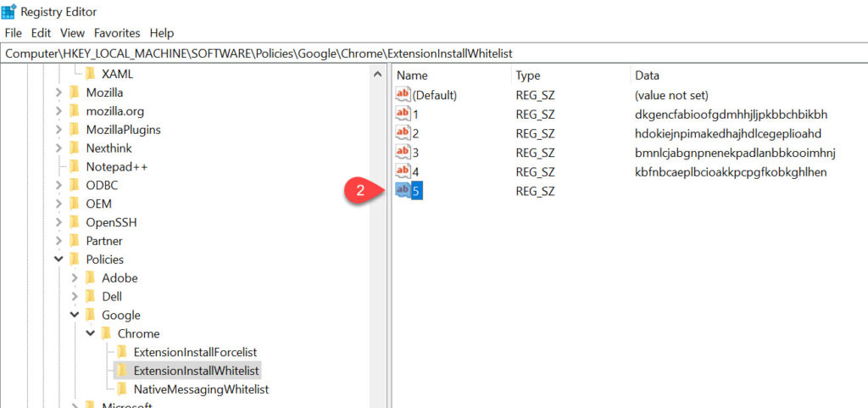Select data dkgencfabioofgdmhhjljpkbbchbikbh
Viewport: 868px width, 408px height.
tap(731, 115)
